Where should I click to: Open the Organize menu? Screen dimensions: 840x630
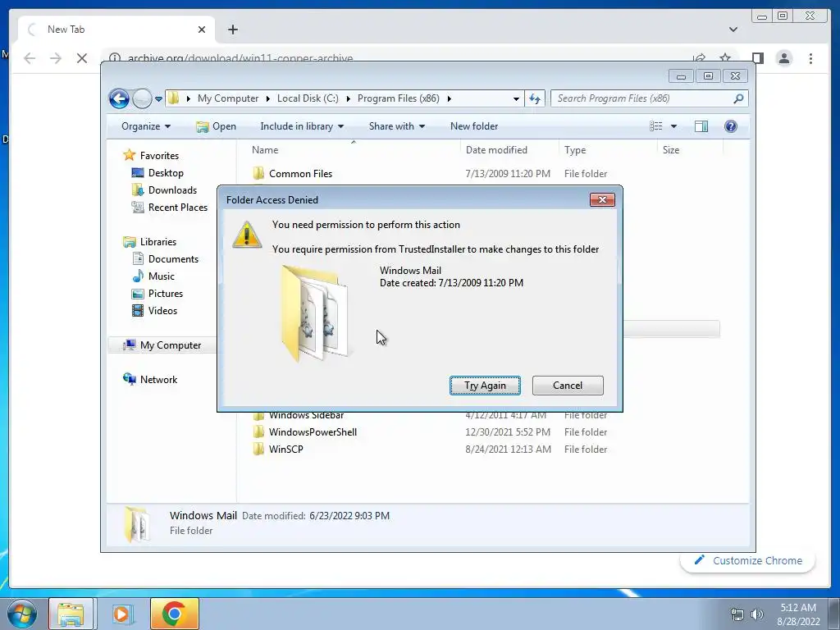[x=146, y=126]
